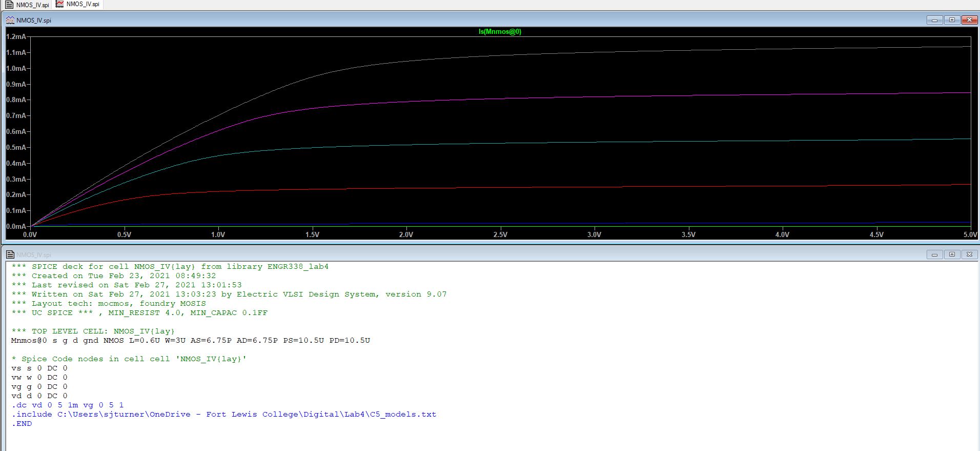Click the 'TOP LEVEL CELL' comment line
This screenshot has height=451, width=980.
(93, 331)
